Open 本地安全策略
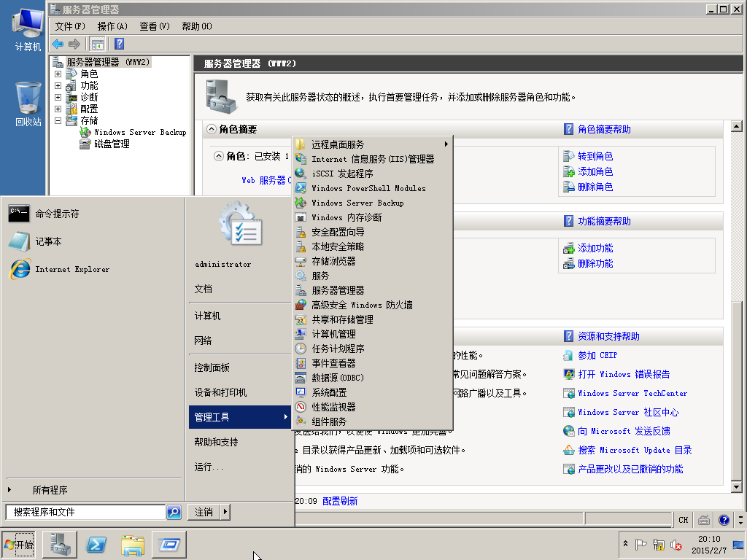 pyautogui.click(x=372, y=246)
